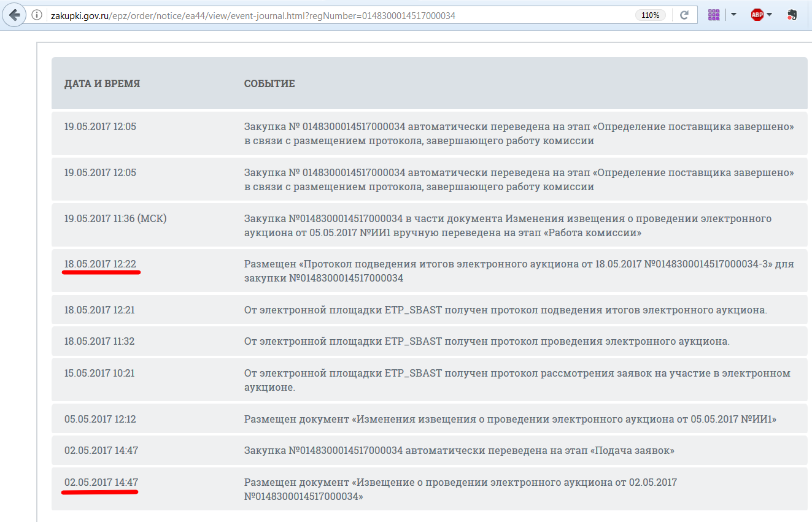Open the Evernote elephant extension icon
The image size is (812, 522).
tap(792, 15)
